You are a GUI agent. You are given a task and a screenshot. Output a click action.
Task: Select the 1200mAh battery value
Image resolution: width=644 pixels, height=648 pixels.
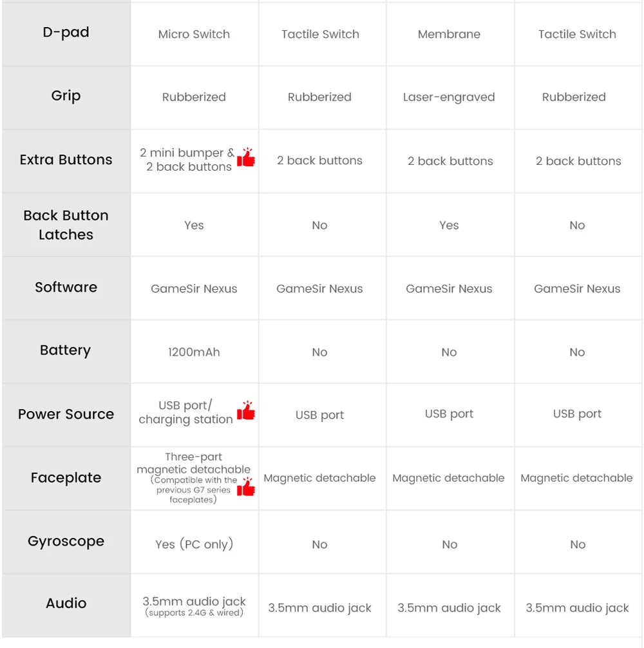(194, 352)
